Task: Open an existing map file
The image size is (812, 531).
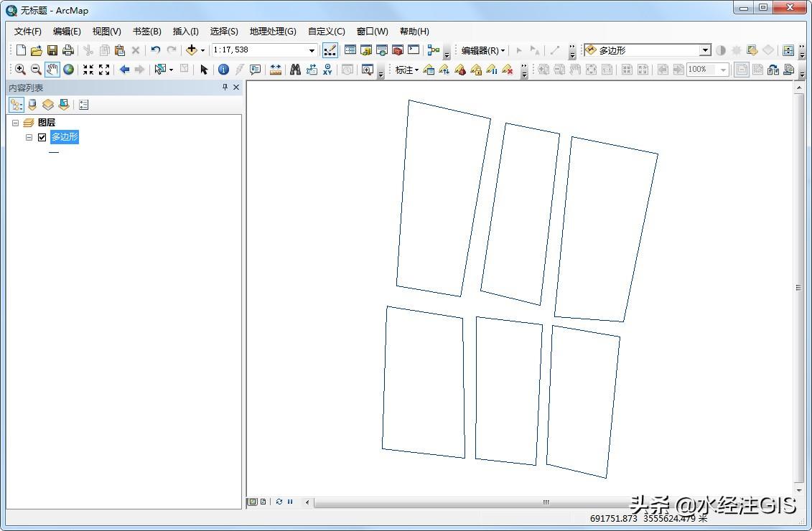Action: 36,50
